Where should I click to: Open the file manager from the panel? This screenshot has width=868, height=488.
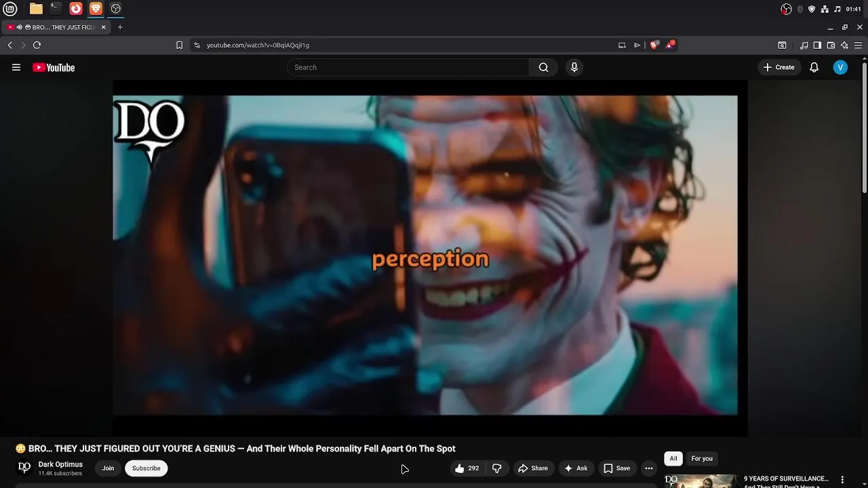(36, 9)
